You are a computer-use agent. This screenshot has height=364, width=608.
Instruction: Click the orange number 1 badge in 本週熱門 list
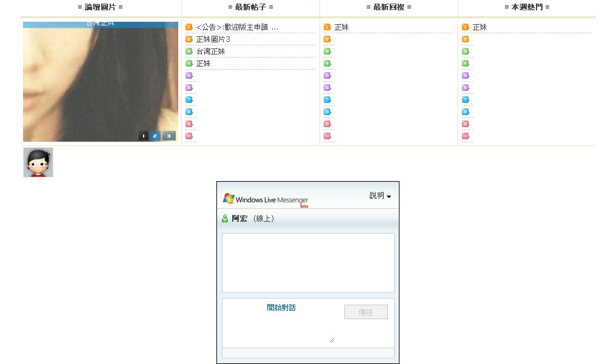point(466,27)
